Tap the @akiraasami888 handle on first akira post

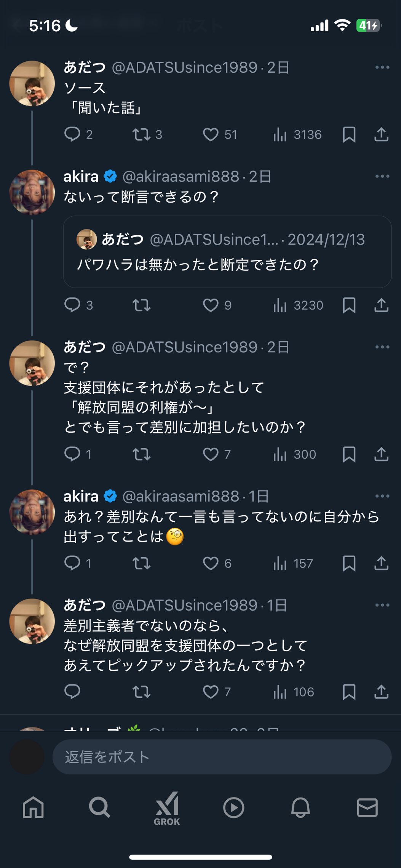pos(181,176)
